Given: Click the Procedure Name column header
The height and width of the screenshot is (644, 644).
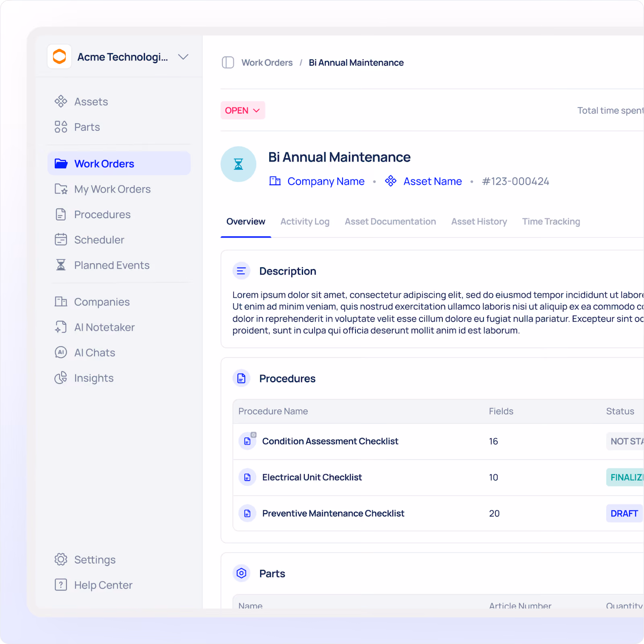Looking at the screenshot, I should (273, 411).
